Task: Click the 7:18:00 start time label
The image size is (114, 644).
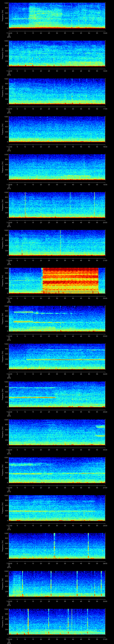Action: click(x=9, y=184)
